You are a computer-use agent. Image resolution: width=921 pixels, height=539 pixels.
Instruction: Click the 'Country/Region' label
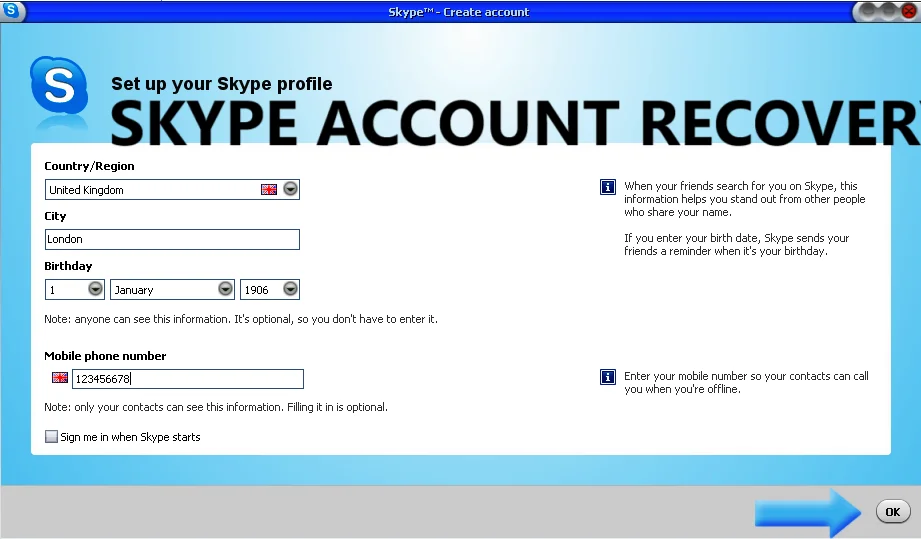tap(89, 166)
